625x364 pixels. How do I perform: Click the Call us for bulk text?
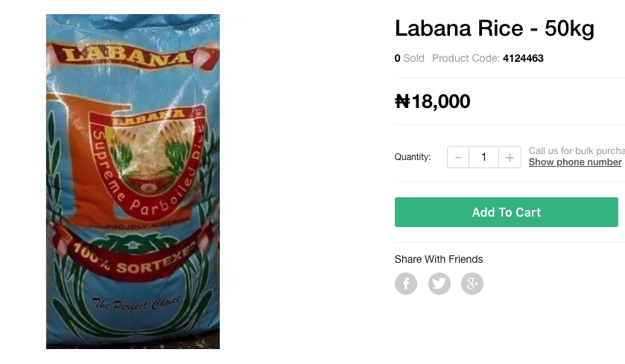click(x=576, y=150)
